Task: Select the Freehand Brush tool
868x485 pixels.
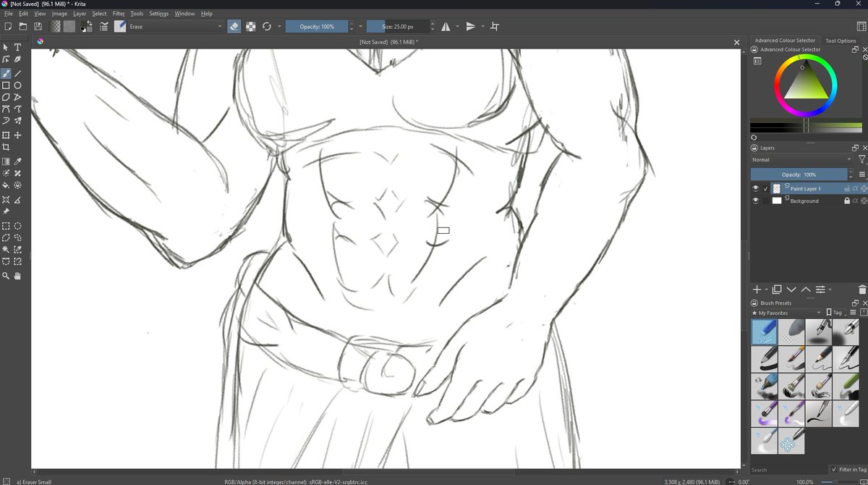Action: (x=7, y=72)
